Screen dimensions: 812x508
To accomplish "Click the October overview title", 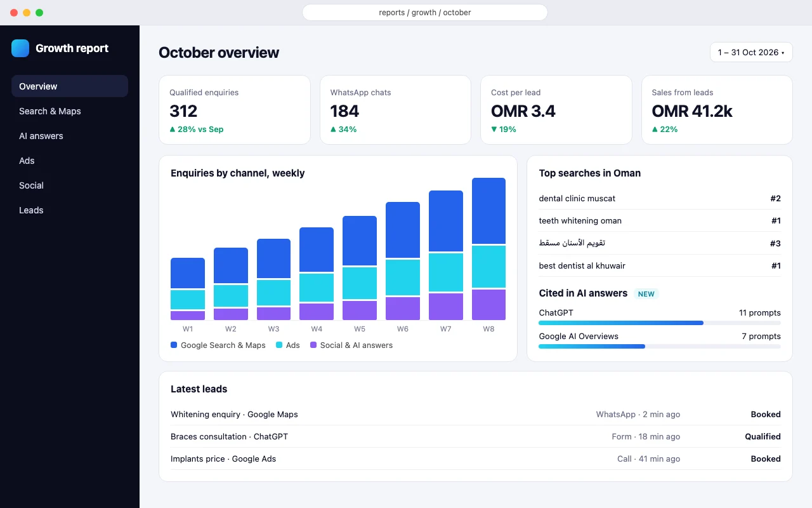I will [x=219, y=53].
